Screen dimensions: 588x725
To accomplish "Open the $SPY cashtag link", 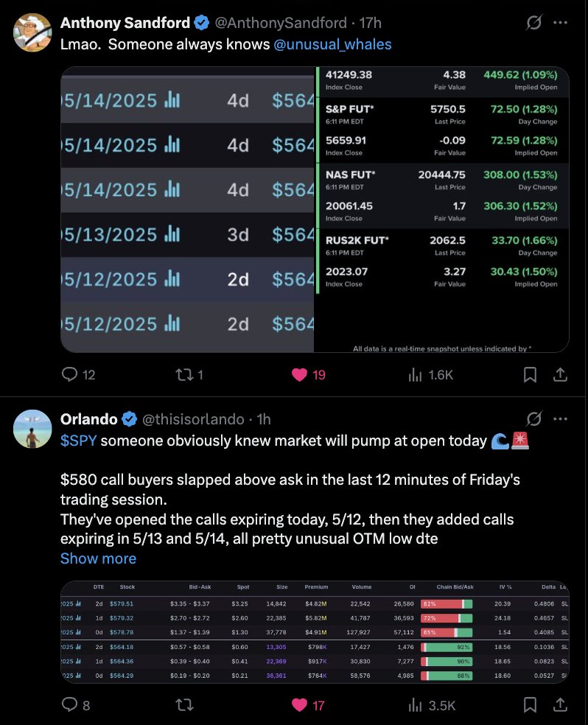I will pyautogui.click(x=79, y=441).
